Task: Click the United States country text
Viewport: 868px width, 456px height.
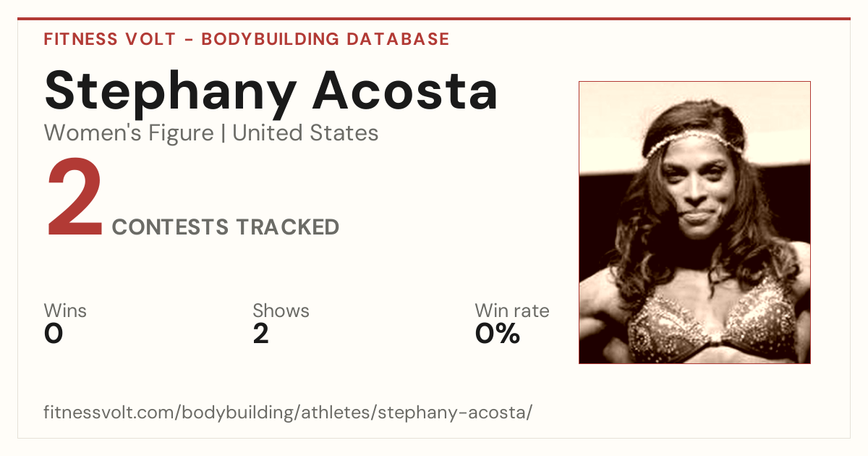Action: (305, 133)
